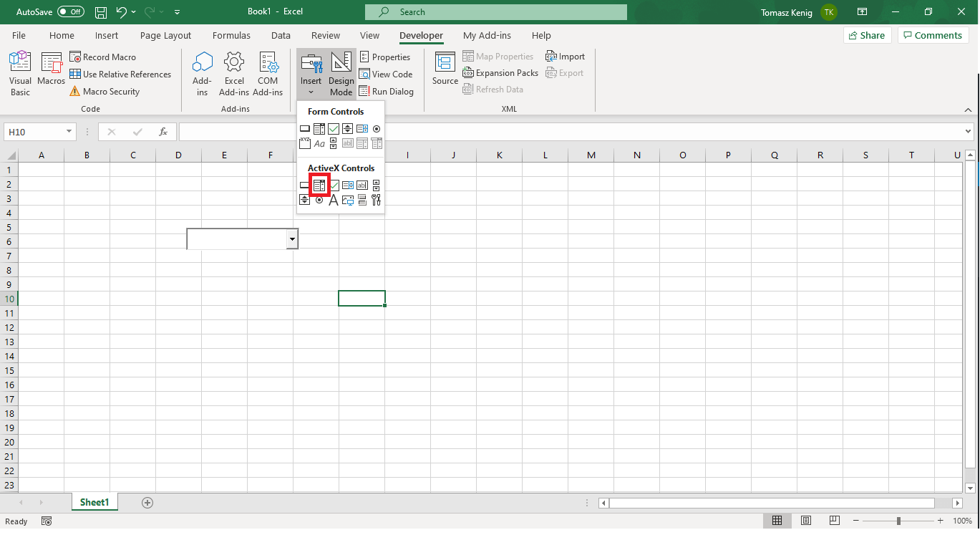Click the XML Source pane button

pyautogui.click(x=445, y=69)
